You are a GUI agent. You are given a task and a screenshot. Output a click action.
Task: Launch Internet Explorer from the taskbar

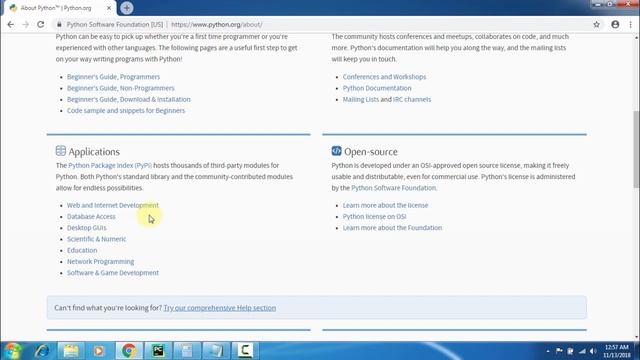tap(42, 351)
